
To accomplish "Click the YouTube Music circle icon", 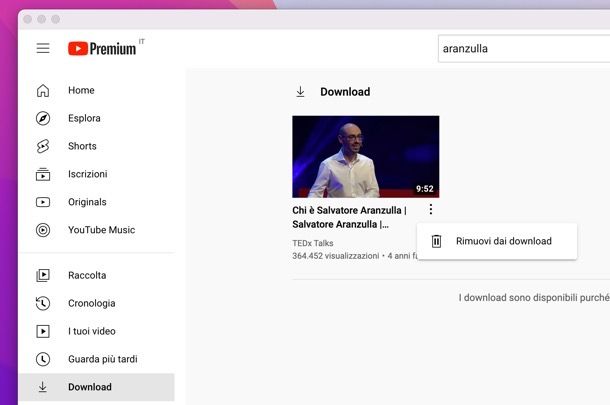I will click(x=43, y=230).
